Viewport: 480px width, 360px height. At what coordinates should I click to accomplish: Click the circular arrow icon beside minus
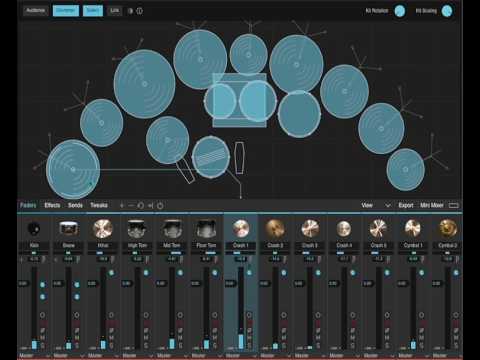coord(141,205)
